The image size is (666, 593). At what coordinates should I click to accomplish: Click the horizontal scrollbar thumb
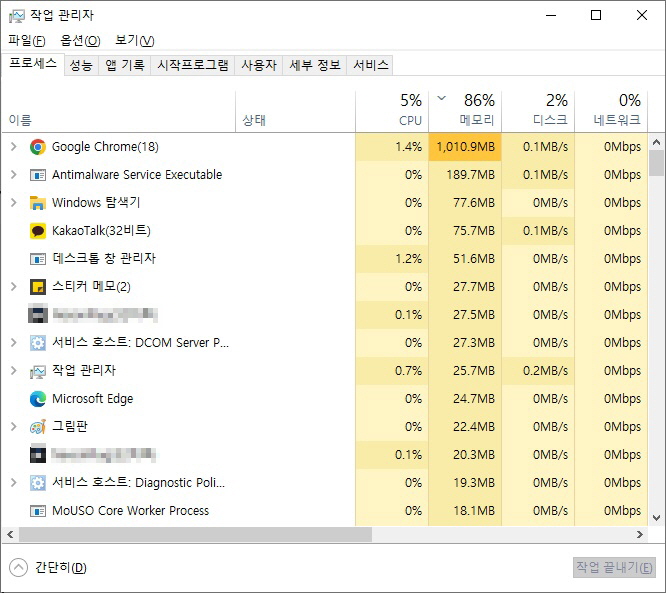pos(195,535)
